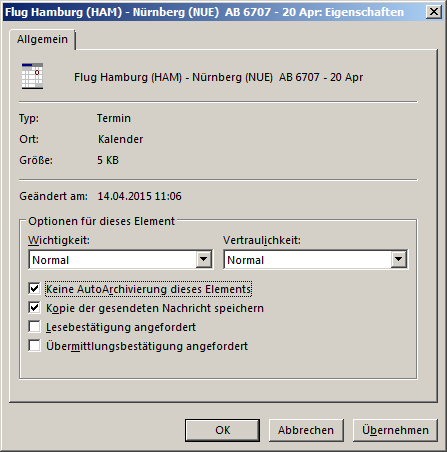Click the 5 KB size value
The width and height of the screenshot is (447, 452).
click(108, 160)
